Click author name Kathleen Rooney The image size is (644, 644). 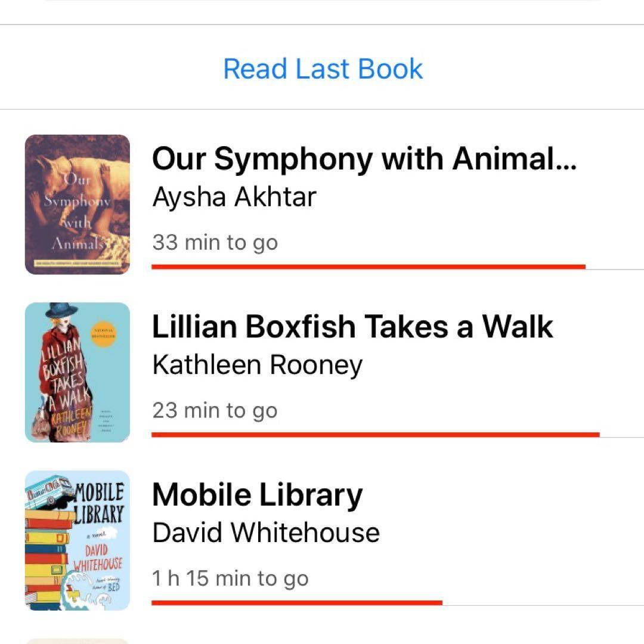(257, 365)
